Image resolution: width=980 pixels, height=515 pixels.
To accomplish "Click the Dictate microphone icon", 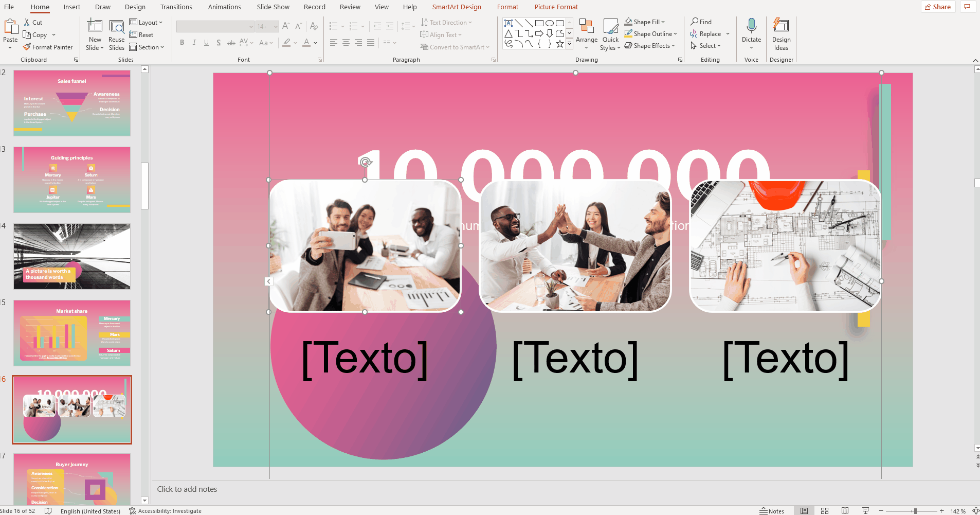I will pos(751,26).
